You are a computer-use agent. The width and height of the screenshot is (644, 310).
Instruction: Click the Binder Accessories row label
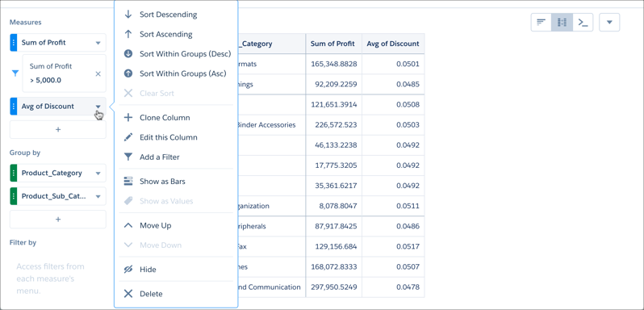point(267,125)
